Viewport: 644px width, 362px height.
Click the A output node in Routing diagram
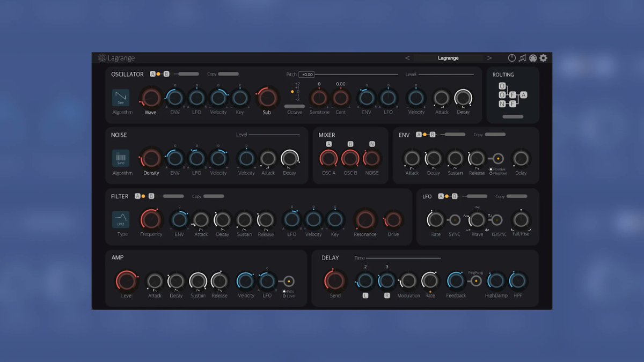(x=524, y=95)
